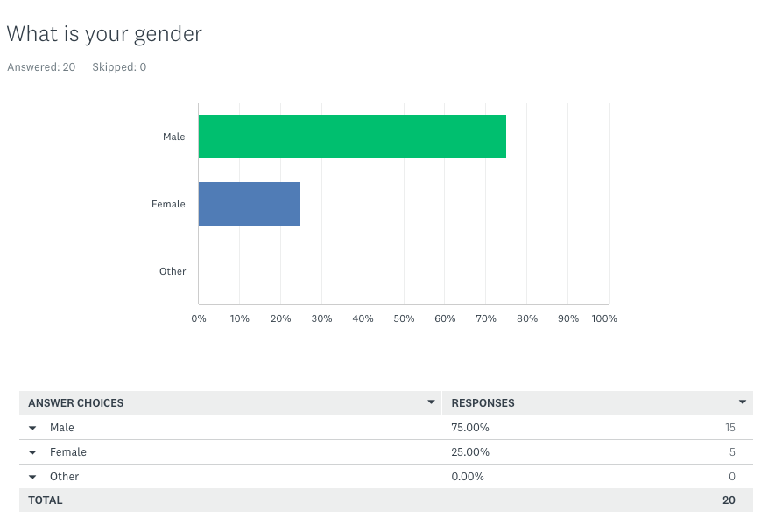Open the ANSWER CHOICES column sort arrow
Screen dimensions: 768x532
pos(431,402)
